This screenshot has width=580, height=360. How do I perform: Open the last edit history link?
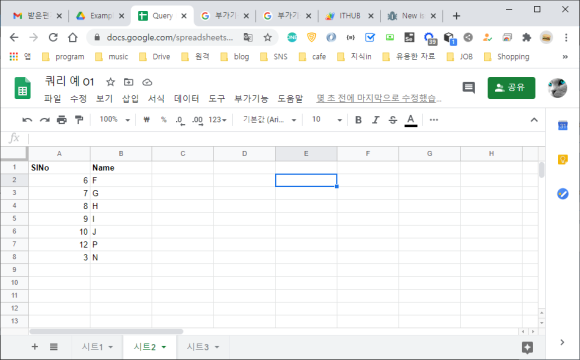tap(379, 98)
